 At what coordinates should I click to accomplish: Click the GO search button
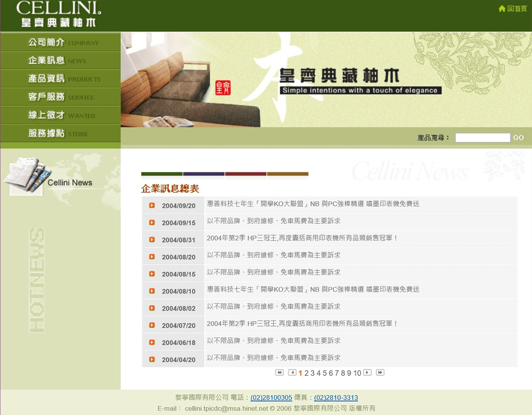click(518, 138)
